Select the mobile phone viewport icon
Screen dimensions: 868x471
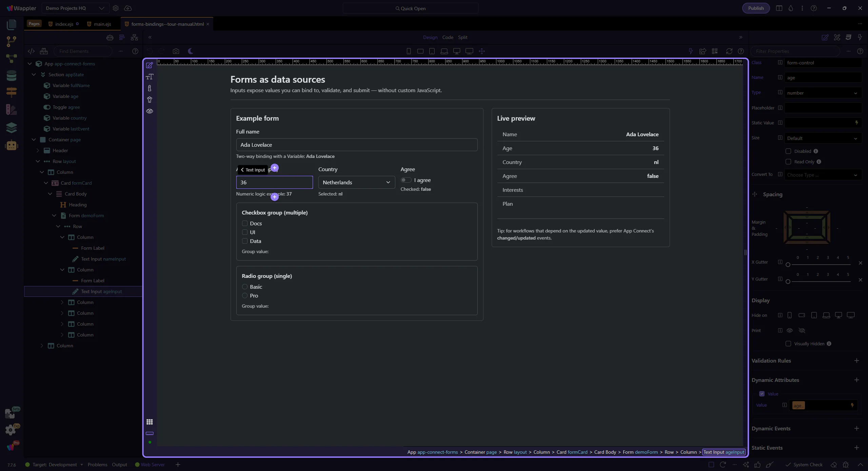point(409,51)
